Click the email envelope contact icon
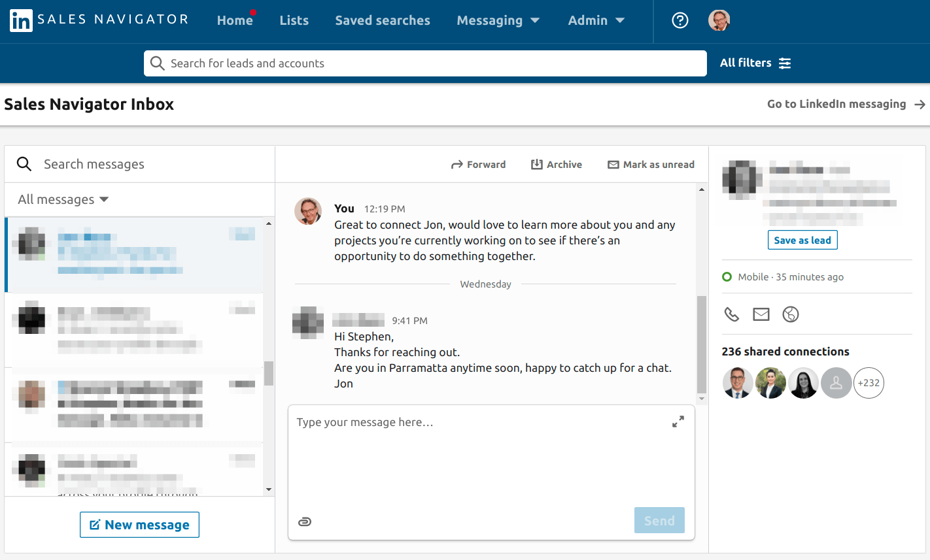Screen dimensions: 930x560 pyautogui.click(x=761, y=314)
